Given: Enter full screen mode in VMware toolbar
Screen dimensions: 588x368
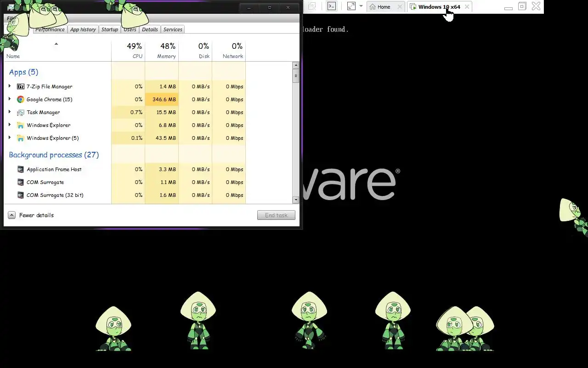Looking at the screenshot, I should [351, 6].
